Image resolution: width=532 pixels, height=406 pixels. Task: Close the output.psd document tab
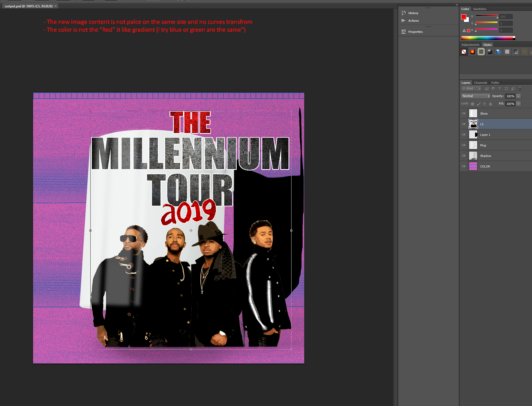(56, 6)
